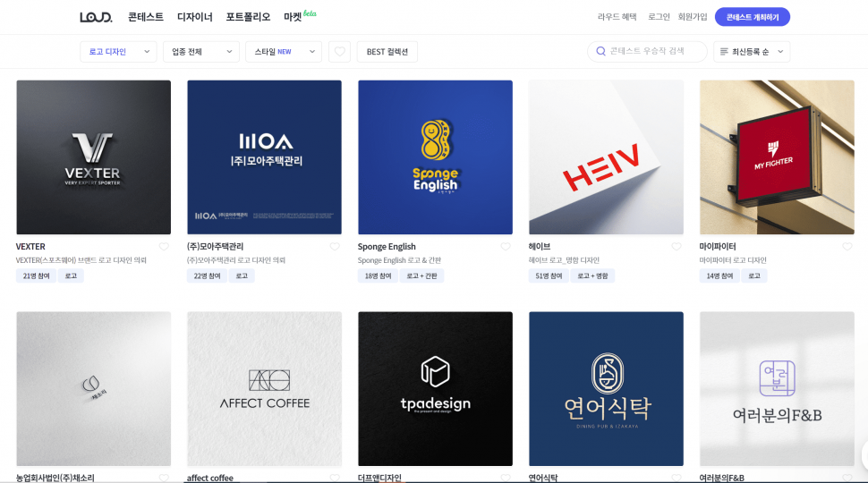Click the 21명 참여 tag under VEXTER

click(x=36, y=276)
